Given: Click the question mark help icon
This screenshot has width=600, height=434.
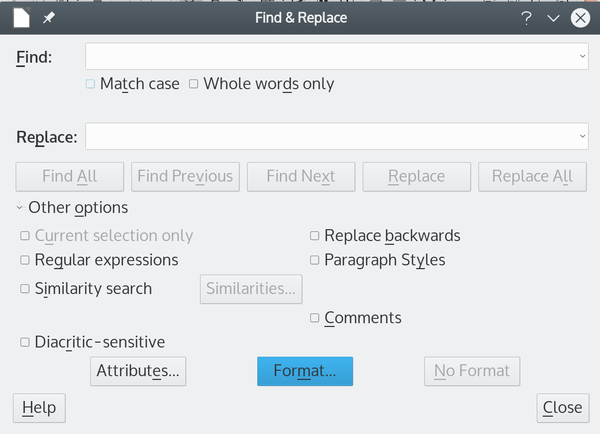Looking at the screenshot, I should [527, 18].
